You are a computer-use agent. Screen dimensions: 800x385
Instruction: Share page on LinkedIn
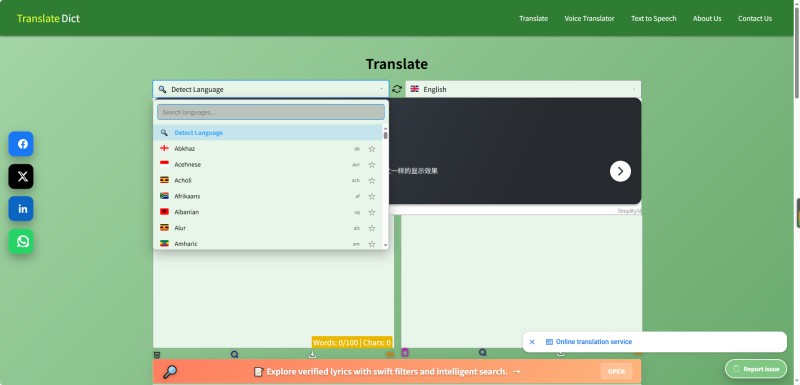pyautogui.click(x=21, y=209)
